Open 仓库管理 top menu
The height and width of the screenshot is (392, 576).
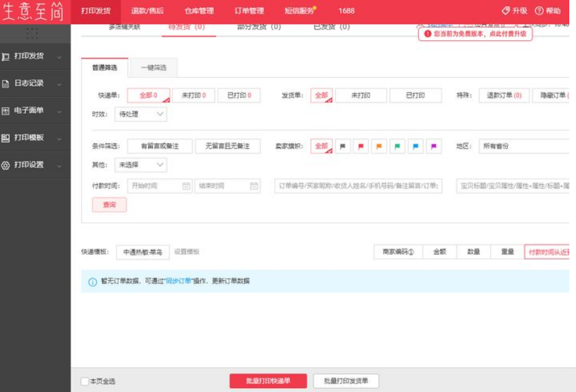point(199,11)
